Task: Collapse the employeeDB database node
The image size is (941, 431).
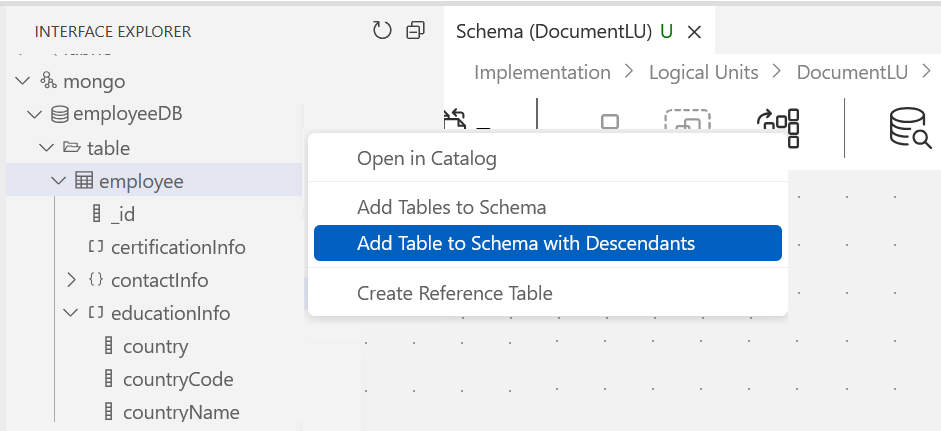Action: coord(35,114)
